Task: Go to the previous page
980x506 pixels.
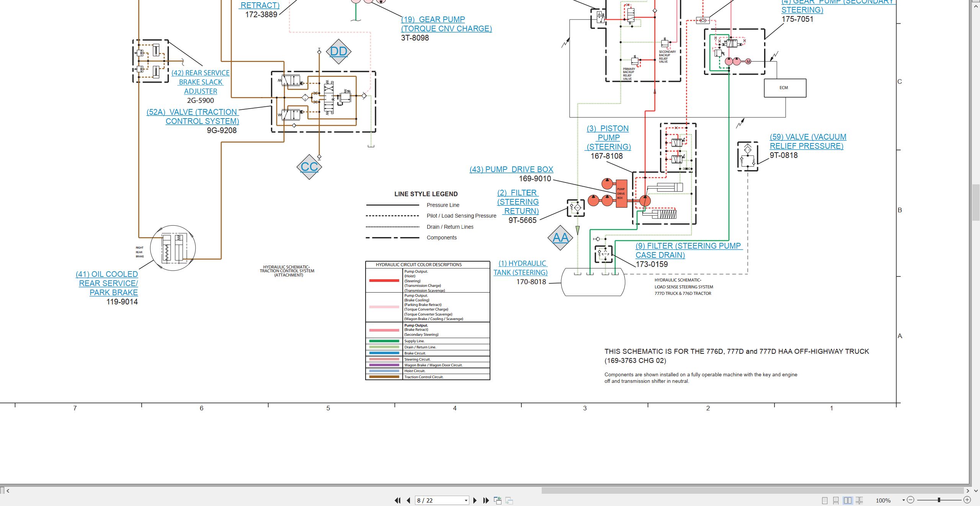Action: point(408,500)
